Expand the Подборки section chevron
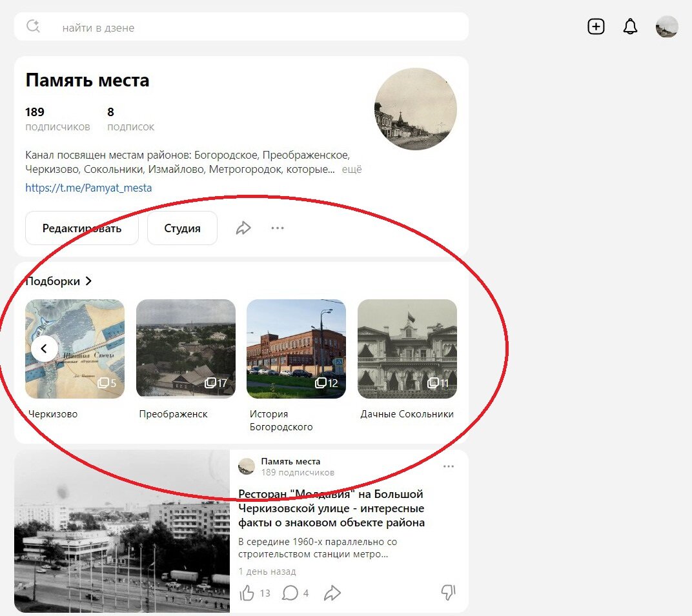Screen dimensions: 692x616 [x=89, y=281]
